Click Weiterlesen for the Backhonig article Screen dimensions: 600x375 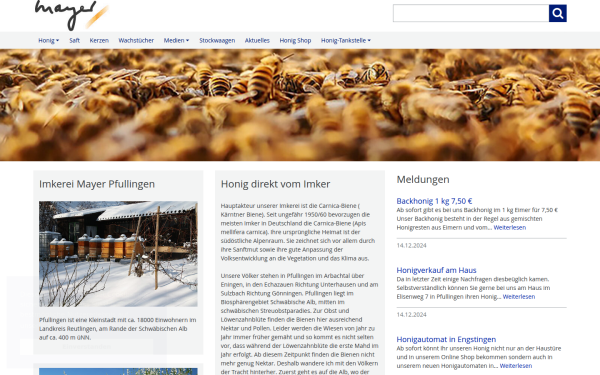510,227
